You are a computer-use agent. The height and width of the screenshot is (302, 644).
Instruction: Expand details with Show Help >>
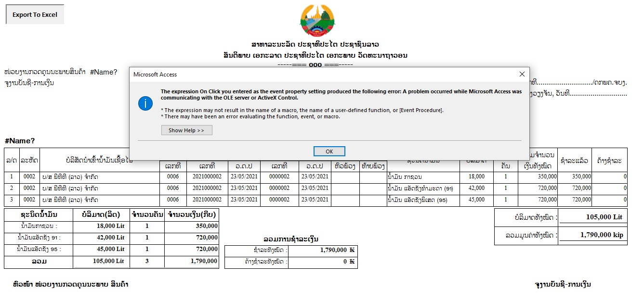[x=186, y=130]
